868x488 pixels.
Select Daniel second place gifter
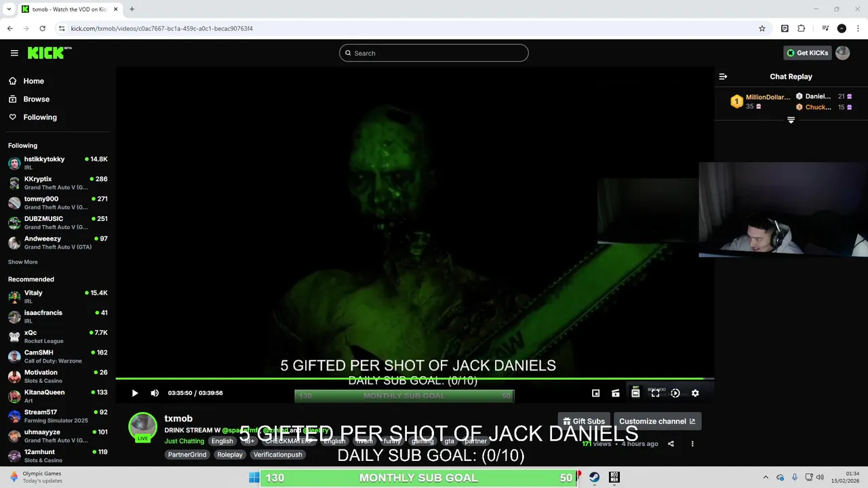tap(824, 96)
